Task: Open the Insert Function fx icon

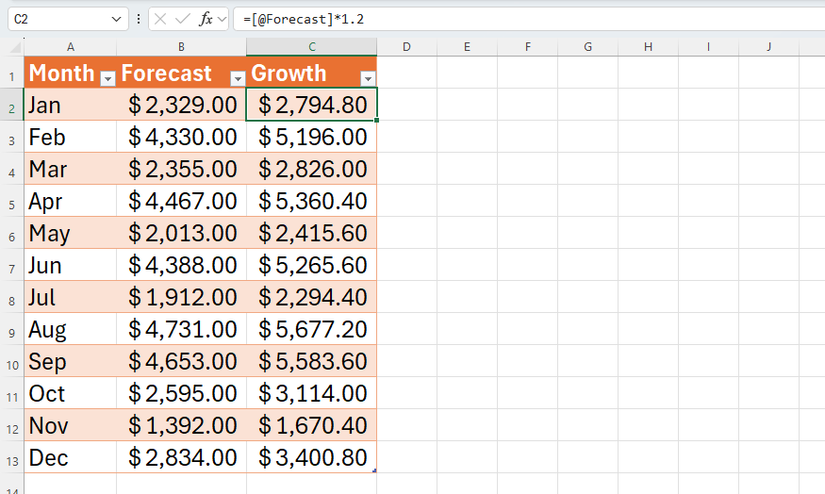Action: click(206, 19)
